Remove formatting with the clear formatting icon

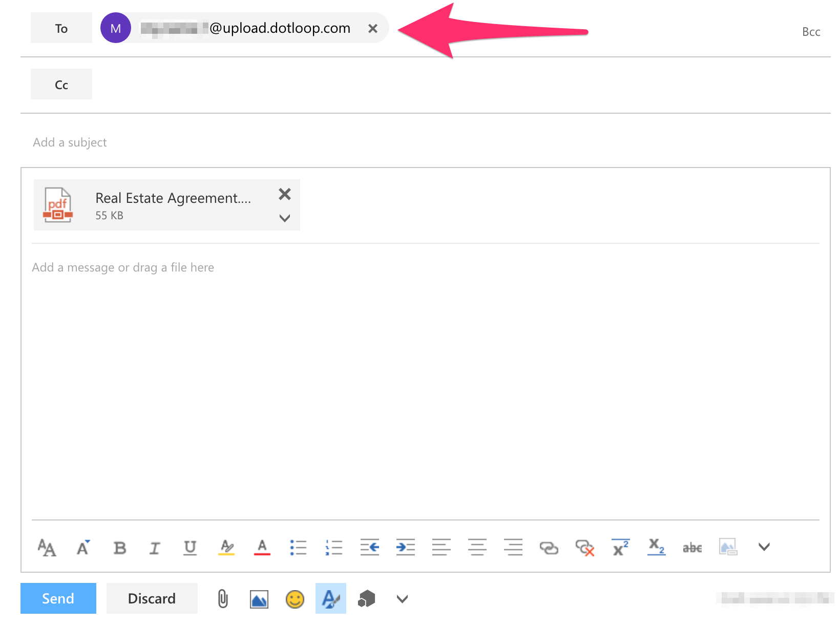tap(584, 547)
